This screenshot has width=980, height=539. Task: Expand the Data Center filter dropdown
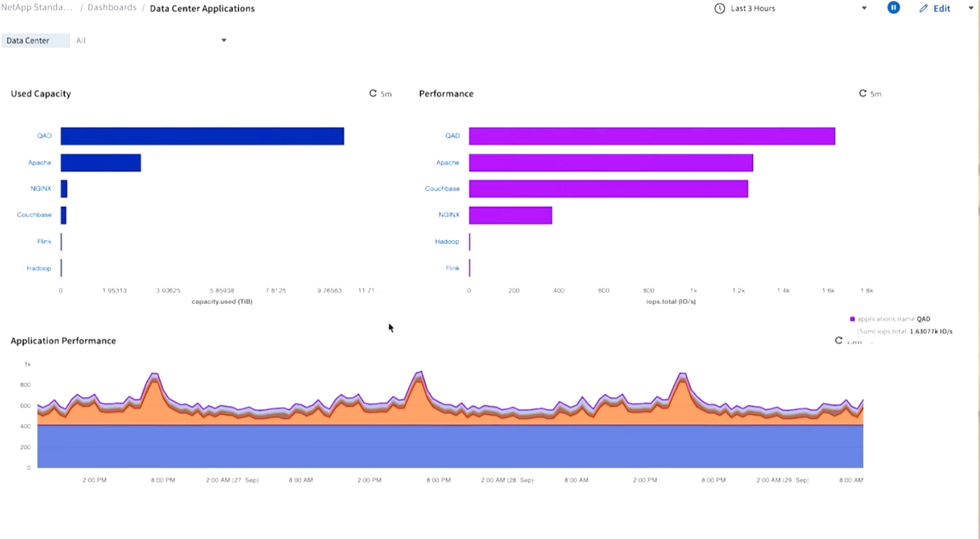point(223,40)
